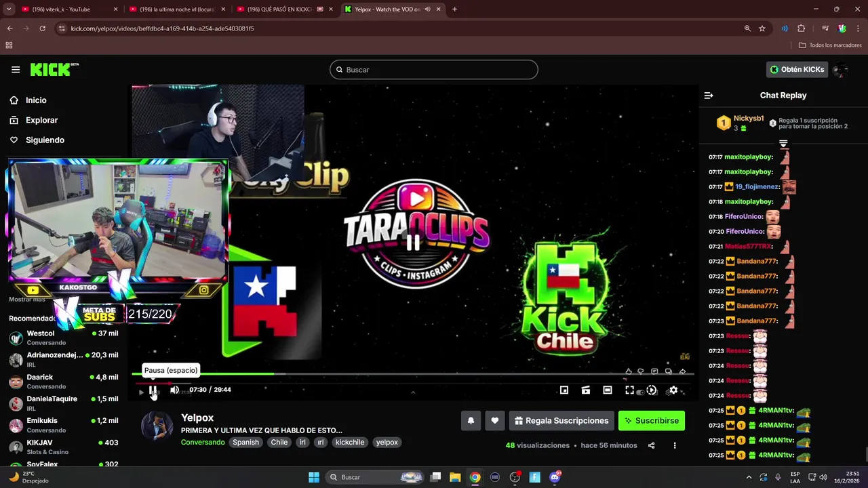
Task: Select the kickchile tag
Action: tap(350, 442)
